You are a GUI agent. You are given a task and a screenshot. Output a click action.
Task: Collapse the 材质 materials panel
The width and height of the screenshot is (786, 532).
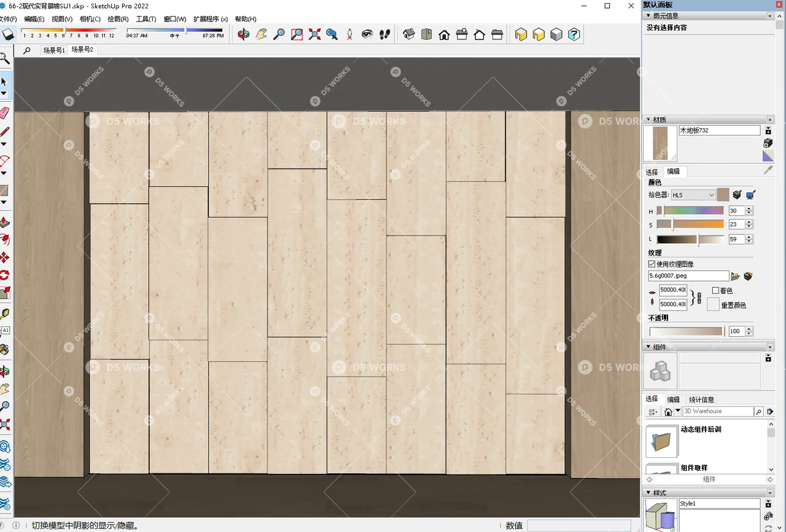click(x=648, y=119)
